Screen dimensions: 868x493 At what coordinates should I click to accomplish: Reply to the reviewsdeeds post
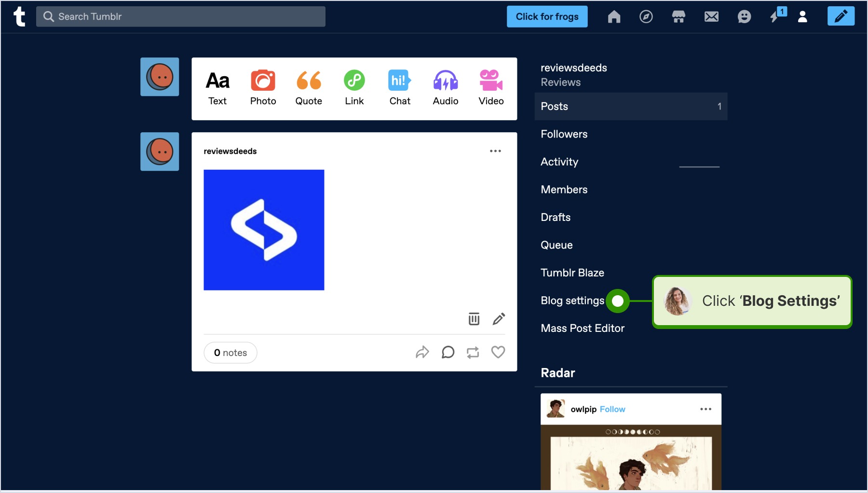pyautogui.click(x=448, y=353)
